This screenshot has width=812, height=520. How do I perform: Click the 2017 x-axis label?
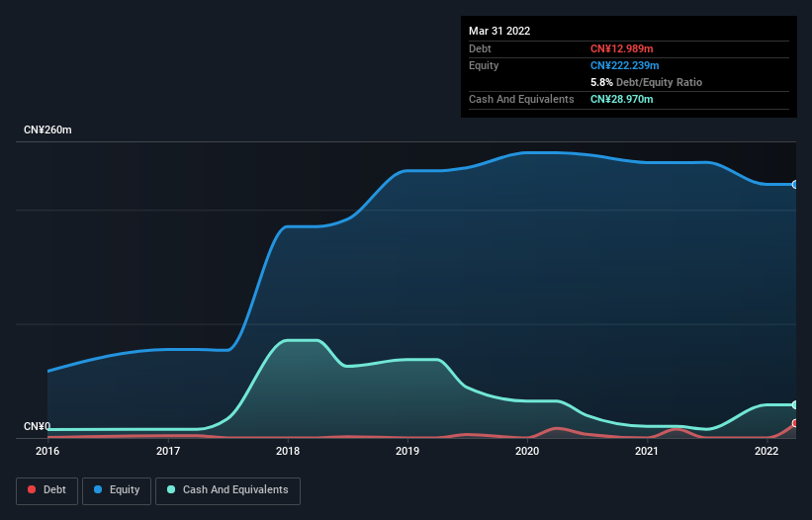pyautogui.click(x=168, y=451)
